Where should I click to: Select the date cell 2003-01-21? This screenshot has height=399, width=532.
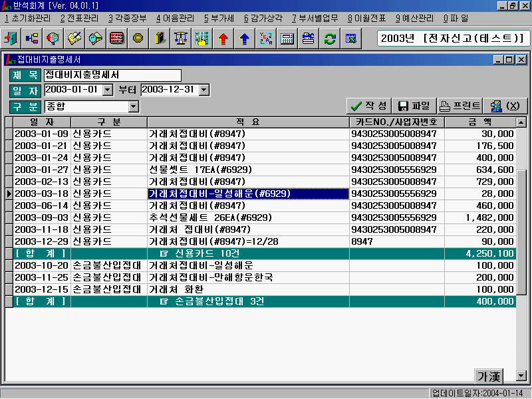(42, 146)
